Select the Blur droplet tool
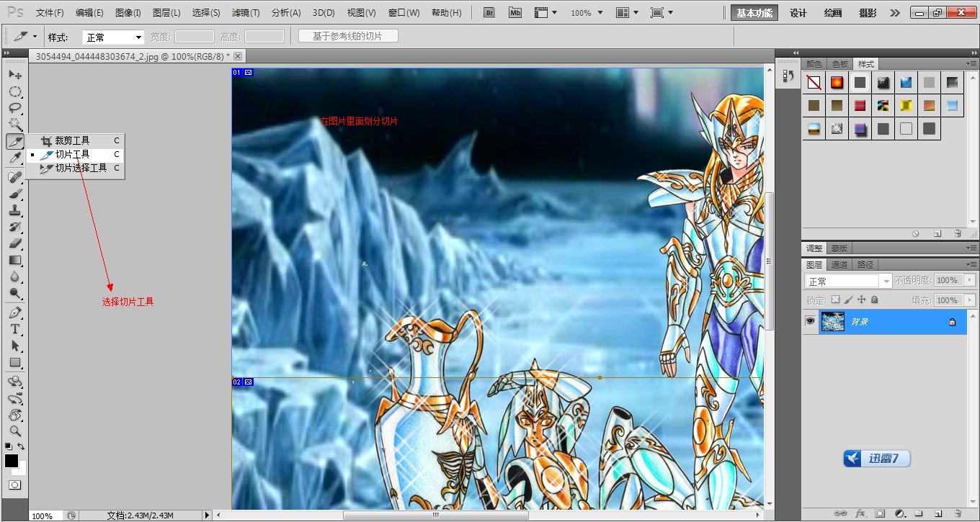This screenshot has width=980, height=522. click(15, 276)
